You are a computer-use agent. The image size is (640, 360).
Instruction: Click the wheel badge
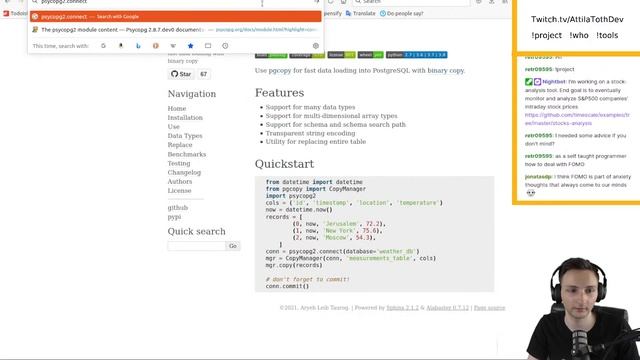[371, 55]
